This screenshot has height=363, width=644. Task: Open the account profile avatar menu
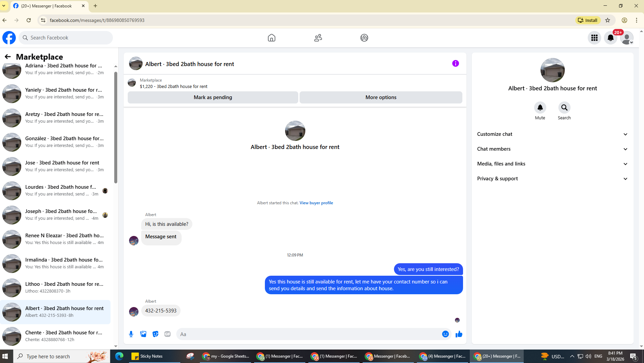[x=627, y=38]
